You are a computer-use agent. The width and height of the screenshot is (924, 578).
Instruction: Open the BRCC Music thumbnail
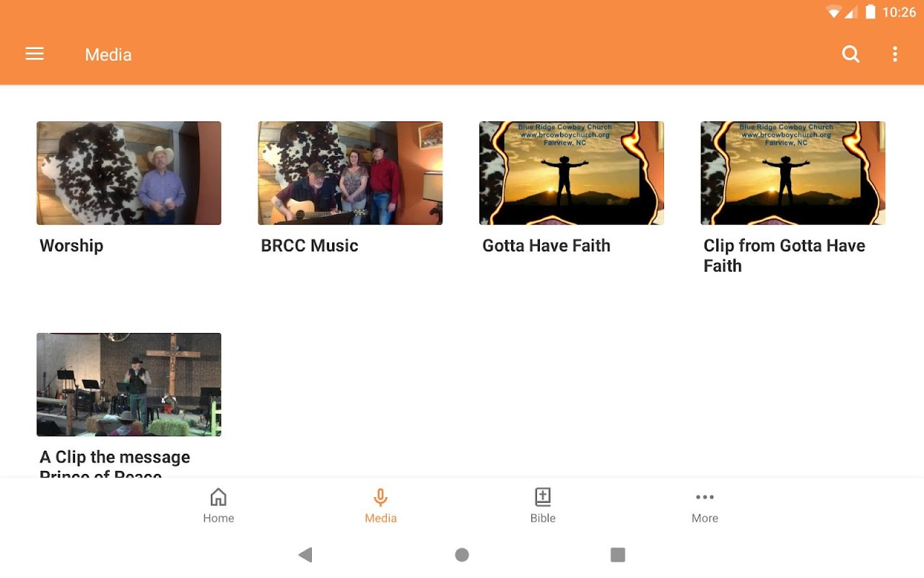tap(350, 173)
